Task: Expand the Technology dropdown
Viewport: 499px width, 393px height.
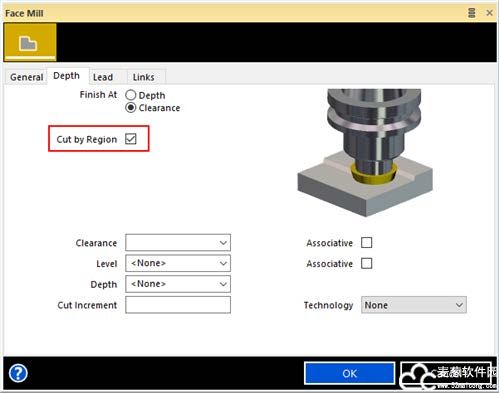Action: 414,305
